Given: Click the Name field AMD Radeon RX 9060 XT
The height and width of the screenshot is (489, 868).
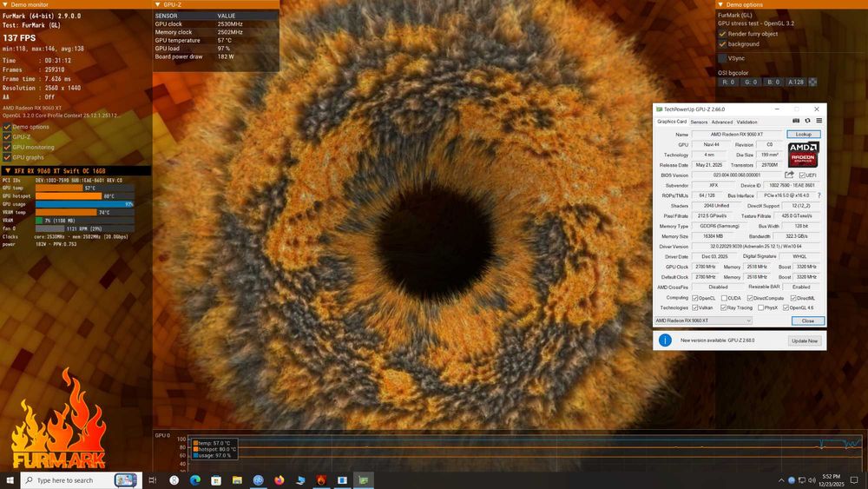Looking at the screenshot, I should pyautogui.click(x=737, y=134).
